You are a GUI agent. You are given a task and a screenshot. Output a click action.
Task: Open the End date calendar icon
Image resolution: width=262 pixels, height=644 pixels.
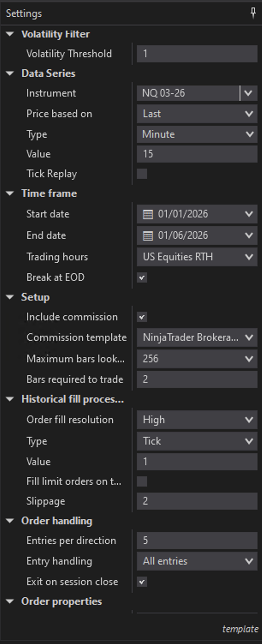click(x=148, y=236)
